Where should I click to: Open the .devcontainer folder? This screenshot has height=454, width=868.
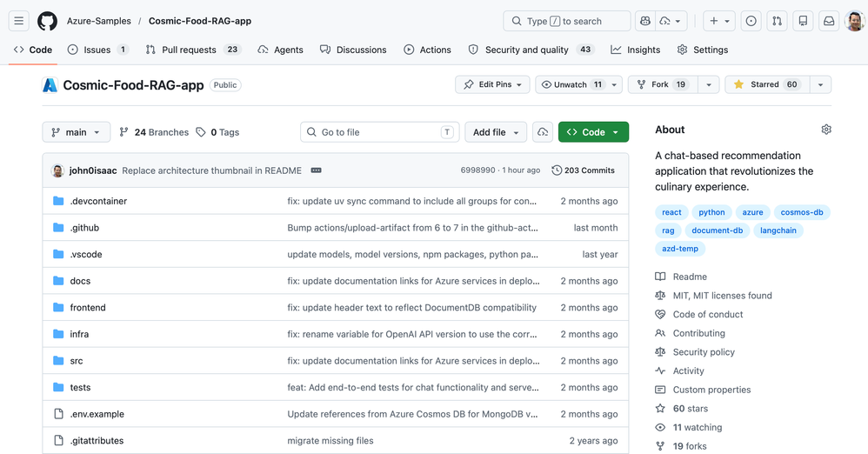[x=98, y=201]
